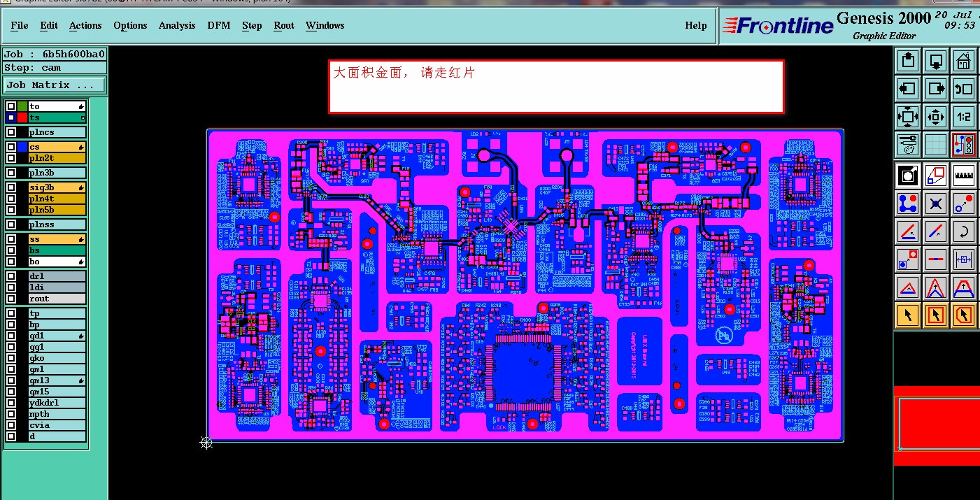980x500 pixels.
Task: Click the zoom out expand-arrows icon
Action: (x=908, y=117)
